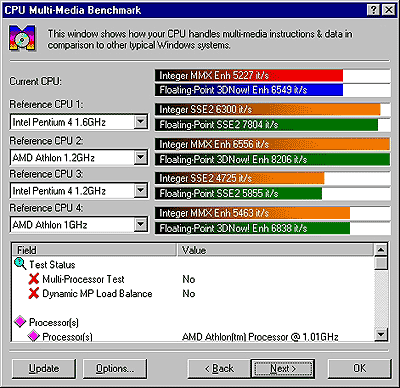
Task: Go to previous page with Back button
Action: click(x=219, y=368)
